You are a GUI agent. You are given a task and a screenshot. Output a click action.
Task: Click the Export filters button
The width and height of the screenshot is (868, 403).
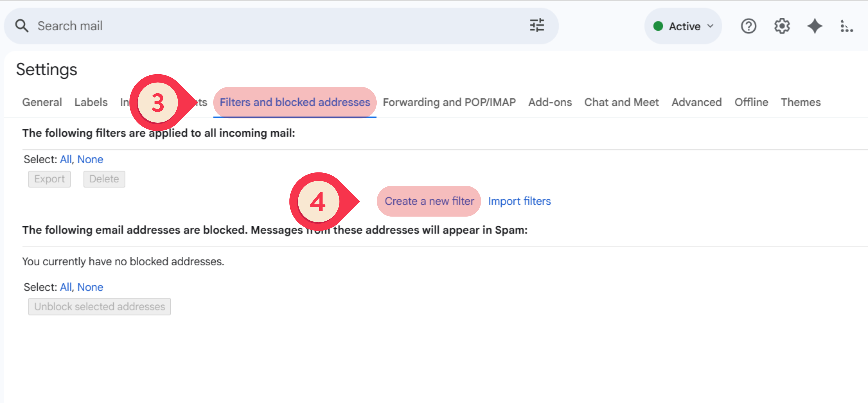coord(50,179)
